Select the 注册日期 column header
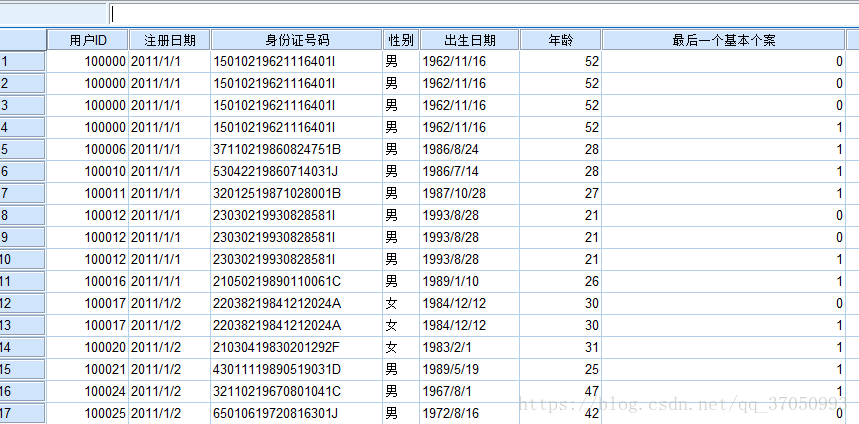The height and width of the screenshot is (424, 859). coord(170,40)
